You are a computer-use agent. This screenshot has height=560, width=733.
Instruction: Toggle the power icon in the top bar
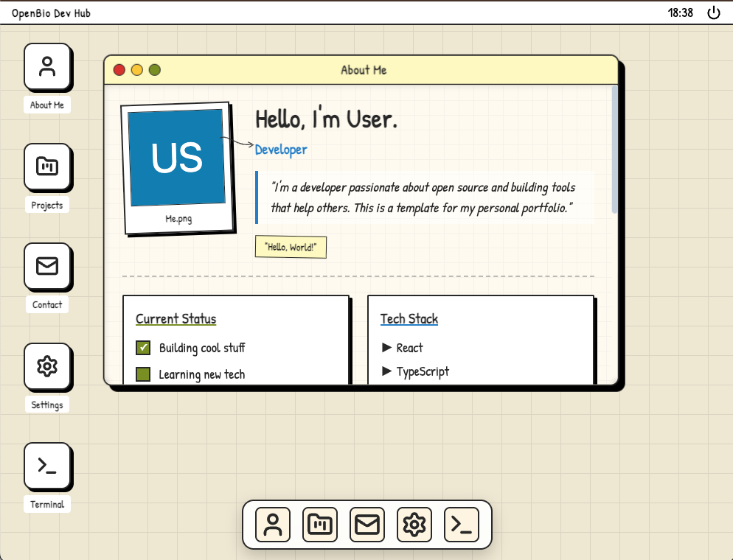point(713,13)
